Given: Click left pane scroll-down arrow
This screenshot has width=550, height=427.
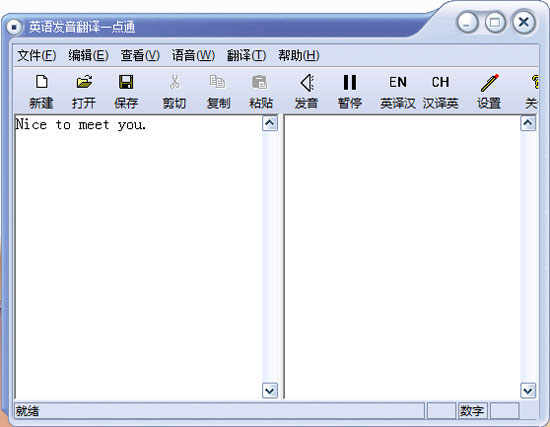Looking at the screenshot, I should tap(270, 391).
